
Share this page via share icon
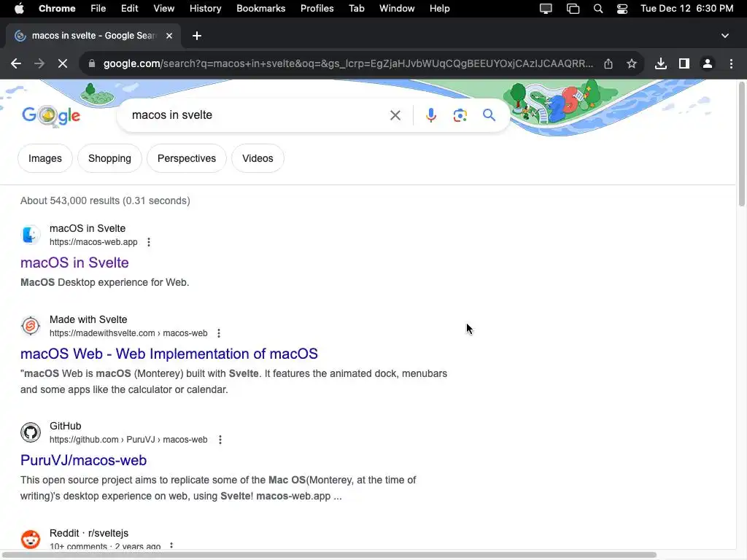[608, 63]
